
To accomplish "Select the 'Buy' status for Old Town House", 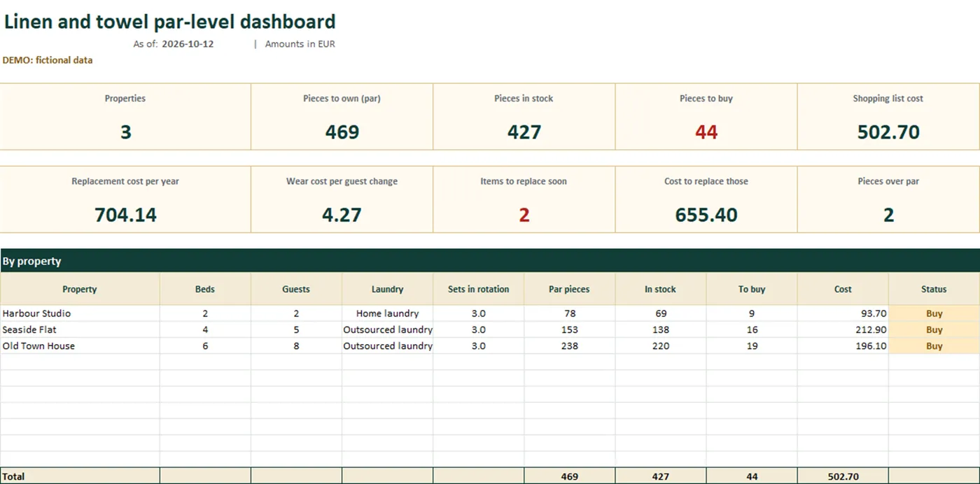I will click(934, 346).
